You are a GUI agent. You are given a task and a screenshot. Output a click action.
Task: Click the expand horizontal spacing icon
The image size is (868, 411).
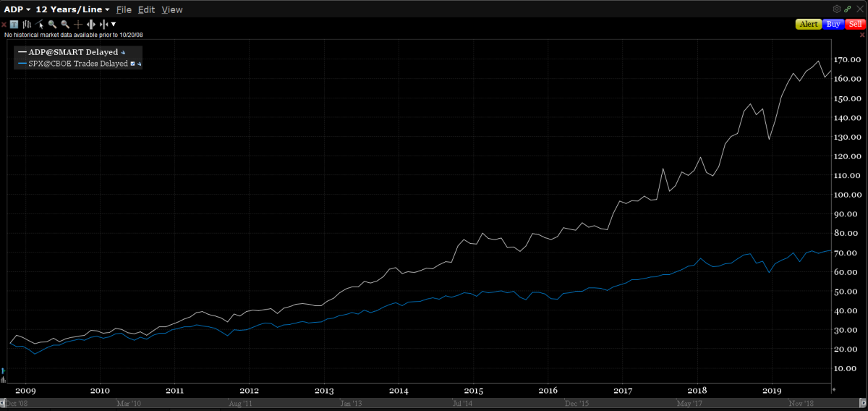click(x=90, y=24)
